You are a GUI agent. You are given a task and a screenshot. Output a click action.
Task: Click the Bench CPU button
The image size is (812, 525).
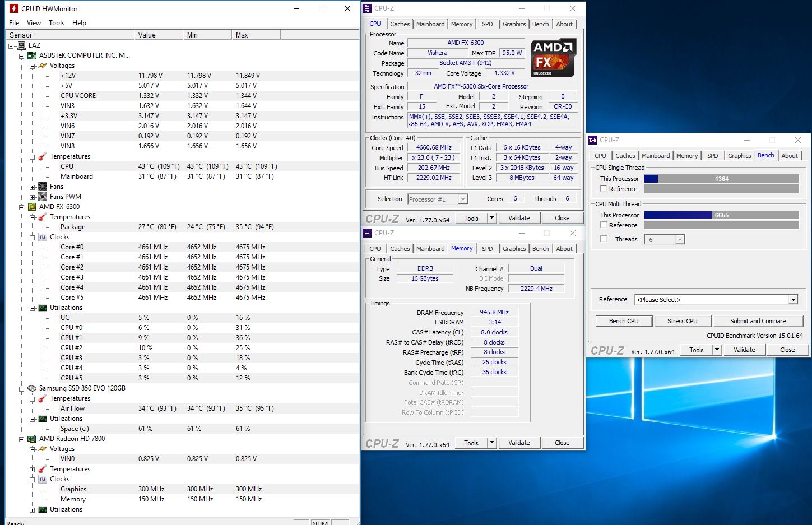pyautogui.click(x=624, y=321)
